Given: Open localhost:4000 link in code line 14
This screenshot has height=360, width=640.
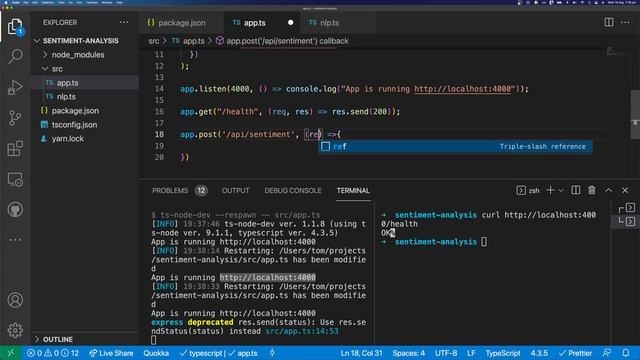Looking at the screenshot, I should point(462,89).
